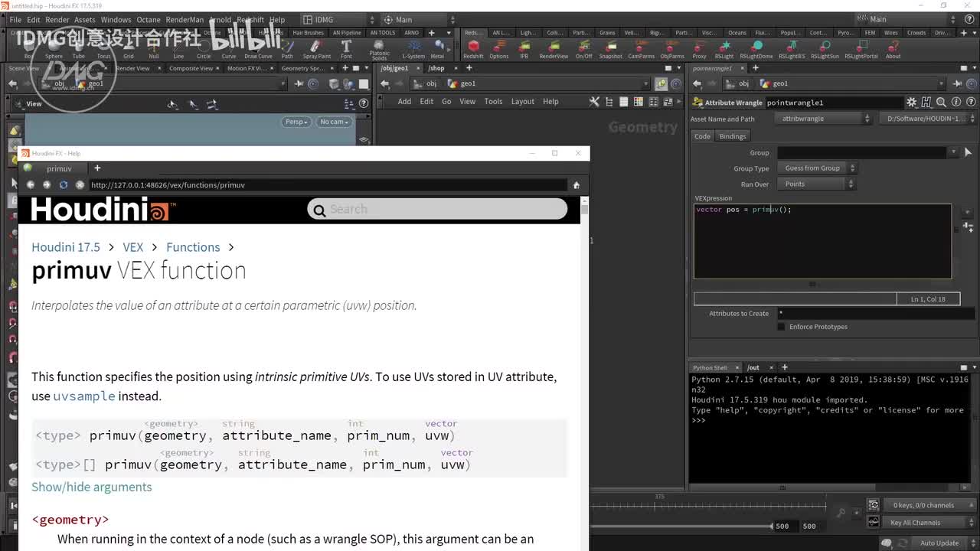Switch to the Code tab
This screenshot has height=551, width=980.
[702, 136]
